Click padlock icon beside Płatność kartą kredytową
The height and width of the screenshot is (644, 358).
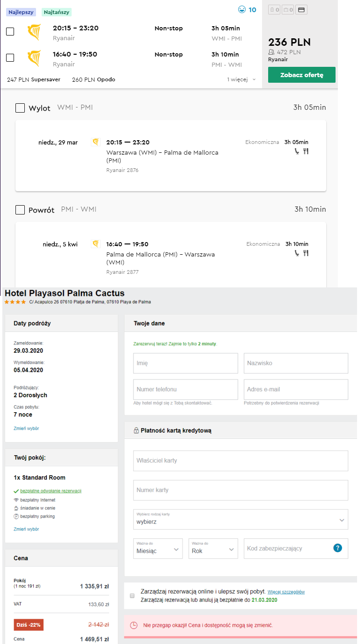click(x=136, y=430)
